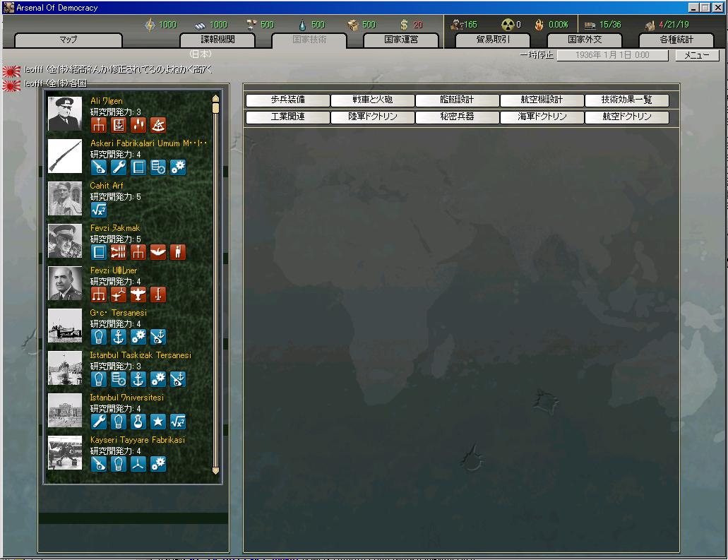Click the anchor book skill icon in Ali's row

point(119,124)
